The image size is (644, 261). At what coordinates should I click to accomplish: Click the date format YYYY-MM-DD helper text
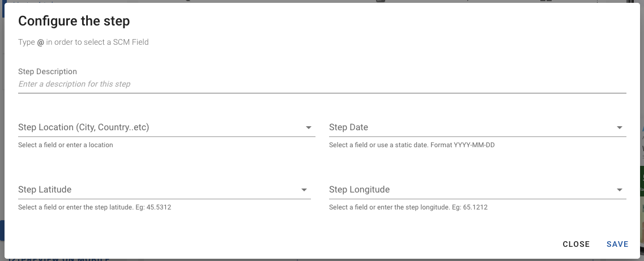pyautogui.click(x=414, y=145)
